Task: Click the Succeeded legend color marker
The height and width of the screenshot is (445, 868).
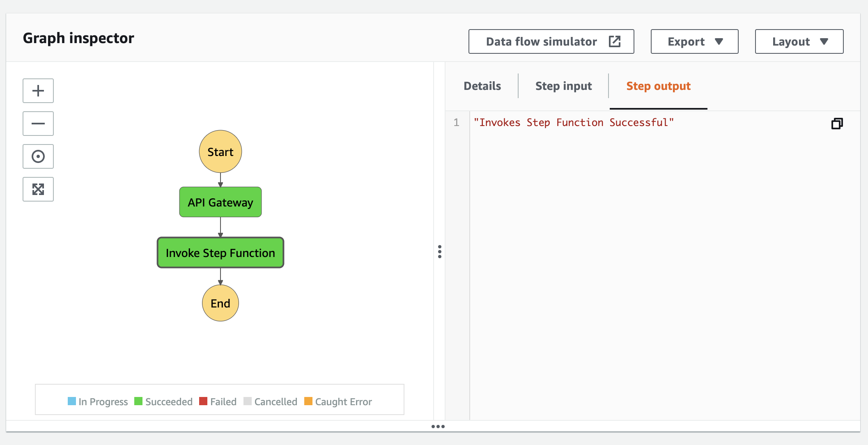Action: pos(138,401)
